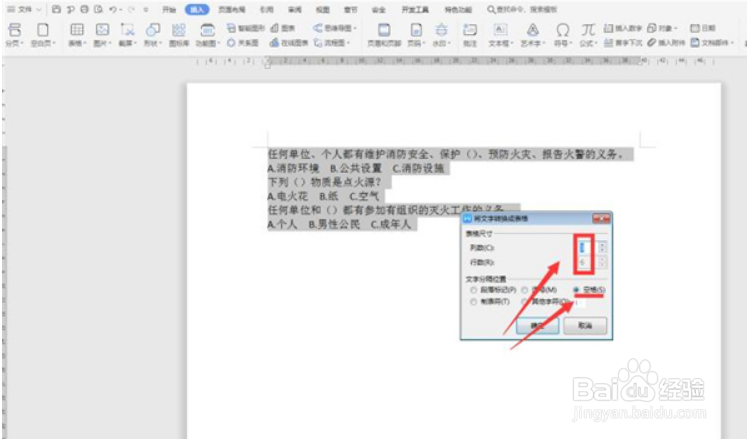Click the line "下列（）物质是点火源?"
The height and width of the screenshot is (439, 747).
click(x=325, y=182)
